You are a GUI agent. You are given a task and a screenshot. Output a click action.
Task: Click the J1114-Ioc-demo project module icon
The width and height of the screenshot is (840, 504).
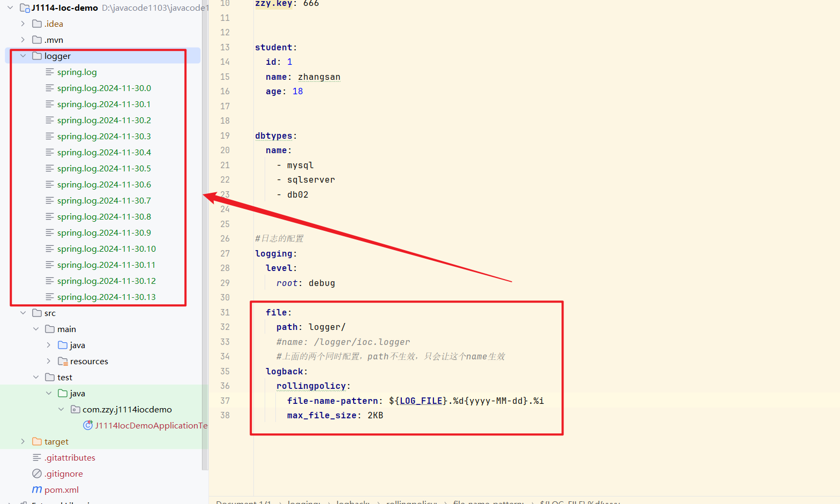point(25,7)
